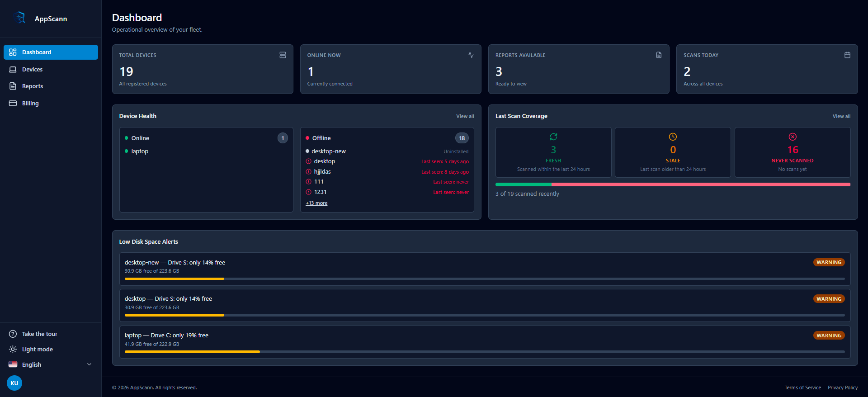Select the Stale scan coverage tile
Image resolution: width=868 pixels, height=397 pixels.
click(x=673, y=152)
